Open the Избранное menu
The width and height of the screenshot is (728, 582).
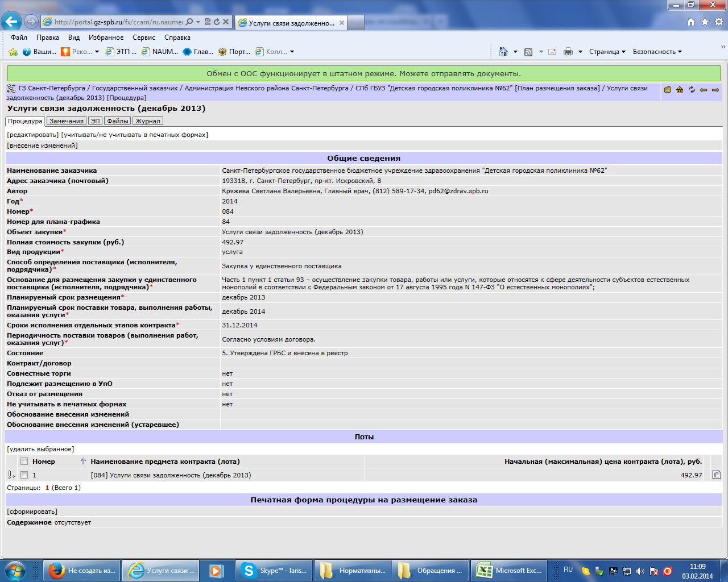pos(106,38)
